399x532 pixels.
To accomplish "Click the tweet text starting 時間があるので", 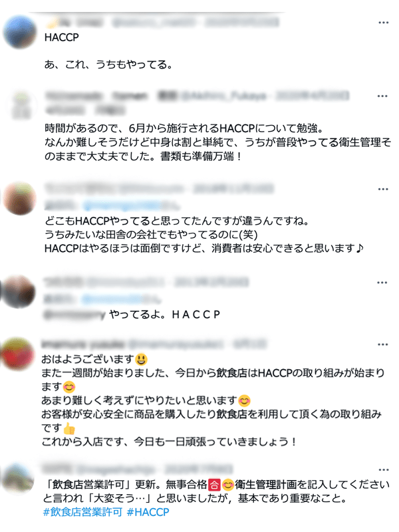I will [x=217, y=142].
